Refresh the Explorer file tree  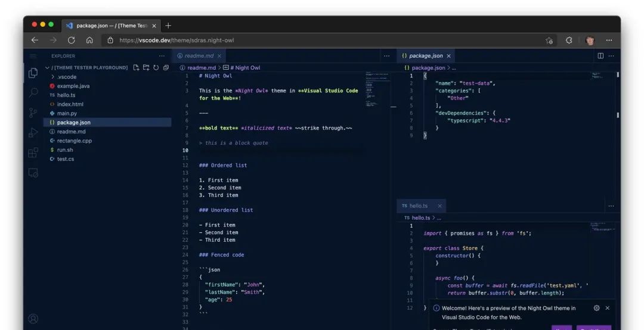point(156,68)
